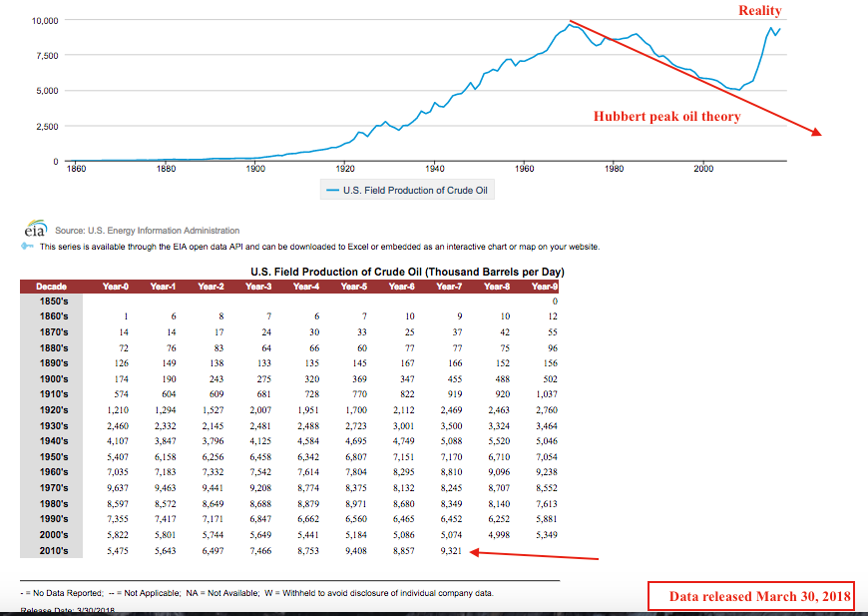The width and height of the screenshot is (868, 616).
Task: Toggle the U.S. Field Production of Crude Oil legend
Action: (407, 189)
